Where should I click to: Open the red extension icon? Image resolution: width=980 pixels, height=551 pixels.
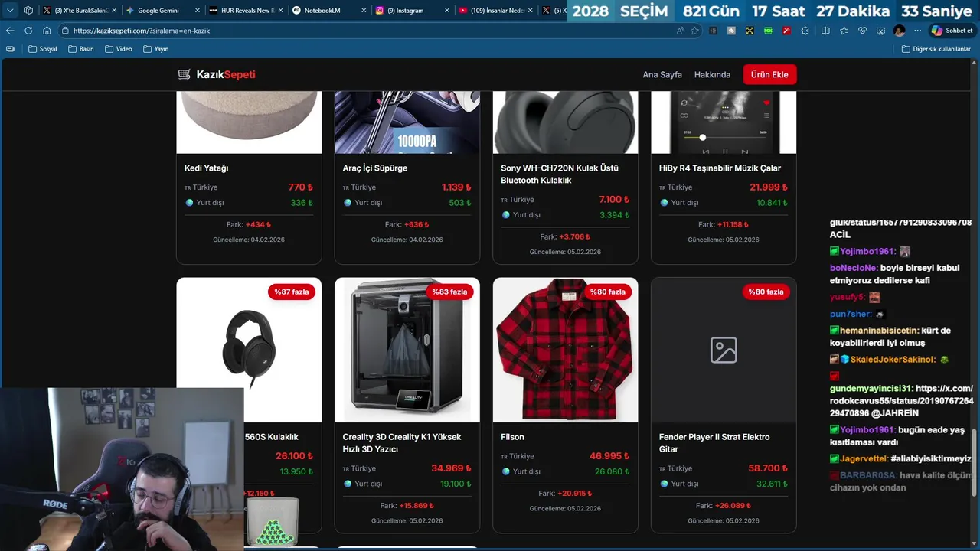(x=786, y=31)
